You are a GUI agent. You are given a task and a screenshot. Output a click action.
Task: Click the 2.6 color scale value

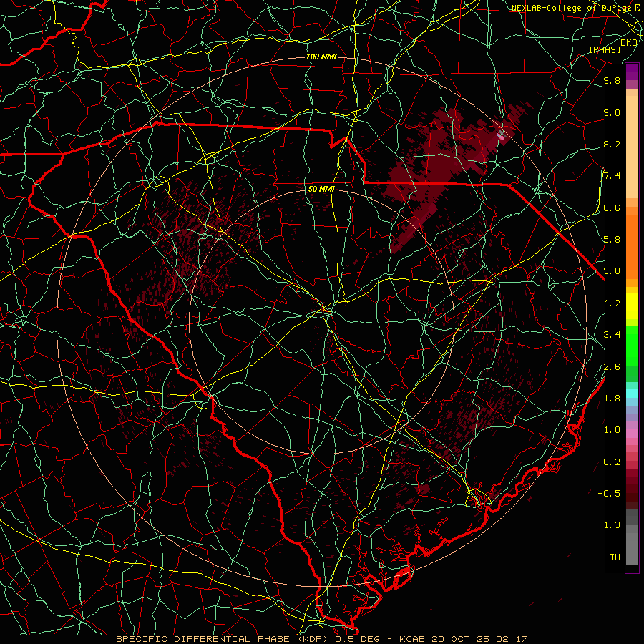click(x=612, y=367)
